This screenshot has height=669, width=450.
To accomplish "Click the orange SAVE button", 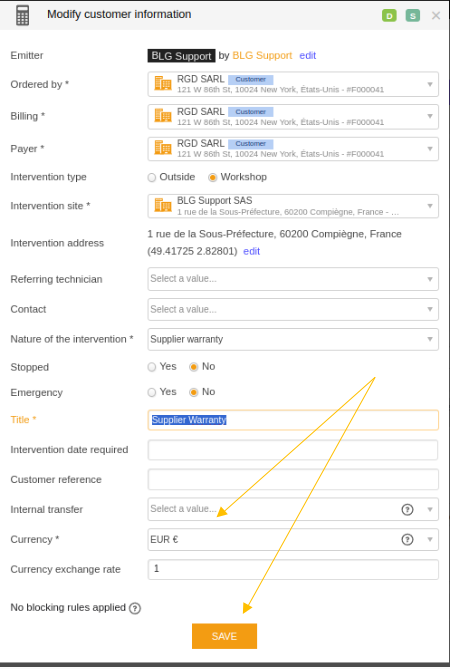I will point(224,636).
